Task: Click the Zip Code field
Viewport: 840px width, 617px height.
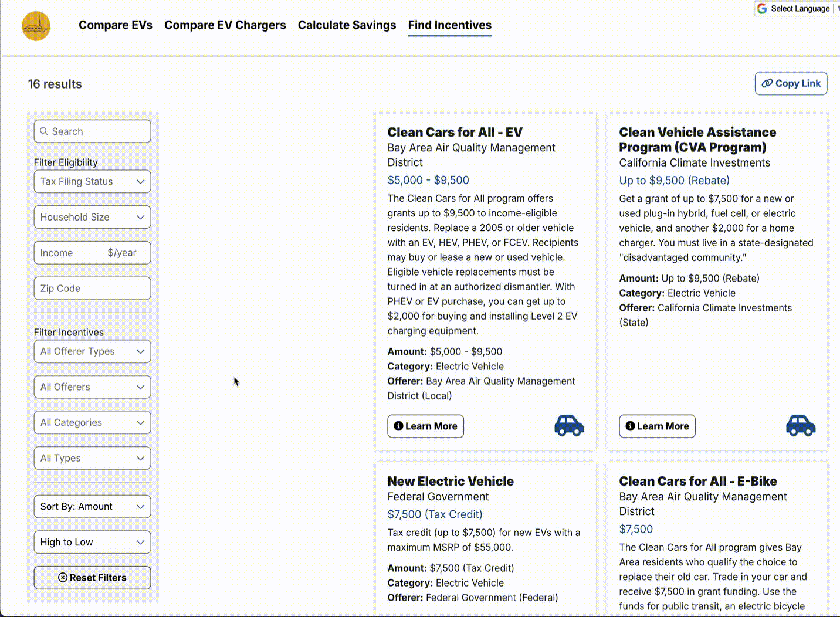Action: tap(92, 289)
